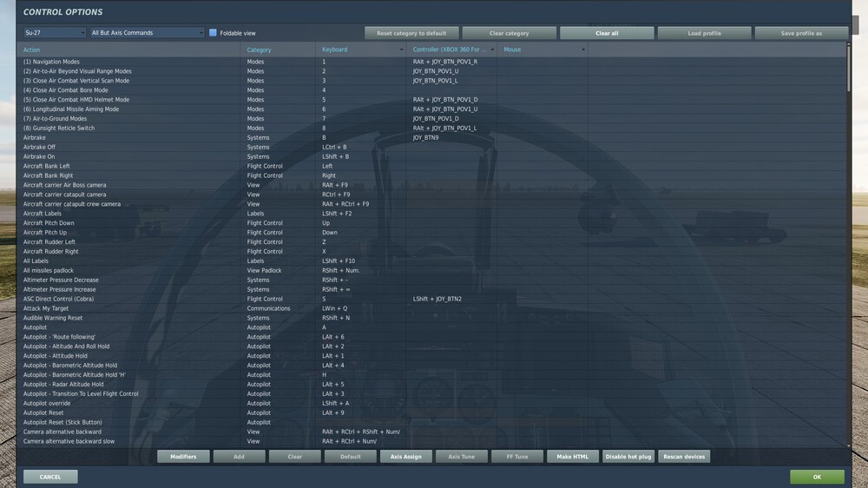This screenshot has width=868, height=488.
Task: Open the Su-27 aircraft dropdown
Action: click(55, 33)
